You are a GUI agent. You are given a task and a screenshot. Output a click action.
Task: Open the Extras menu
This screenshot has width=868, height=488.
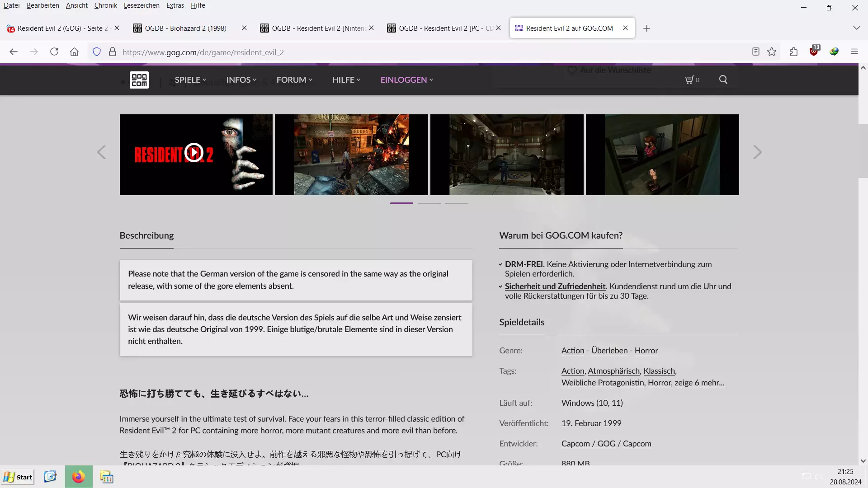(175, 5)
